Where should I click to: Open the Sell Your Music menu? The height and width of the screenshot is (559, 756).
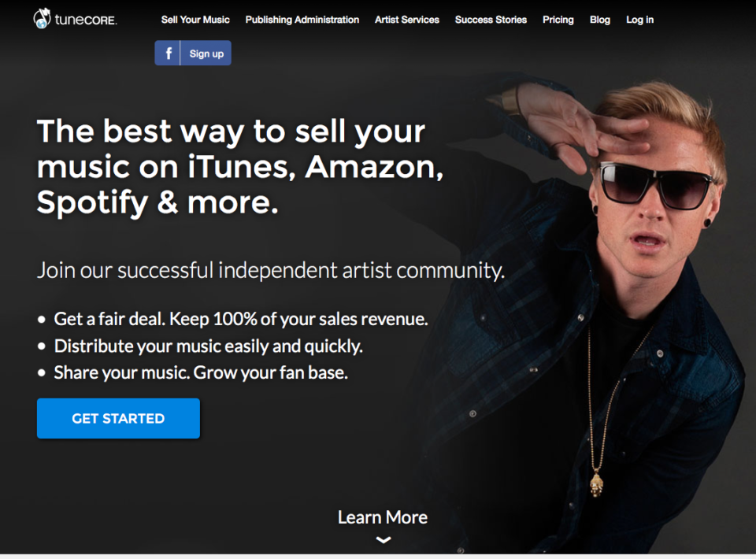click(195, 20)
